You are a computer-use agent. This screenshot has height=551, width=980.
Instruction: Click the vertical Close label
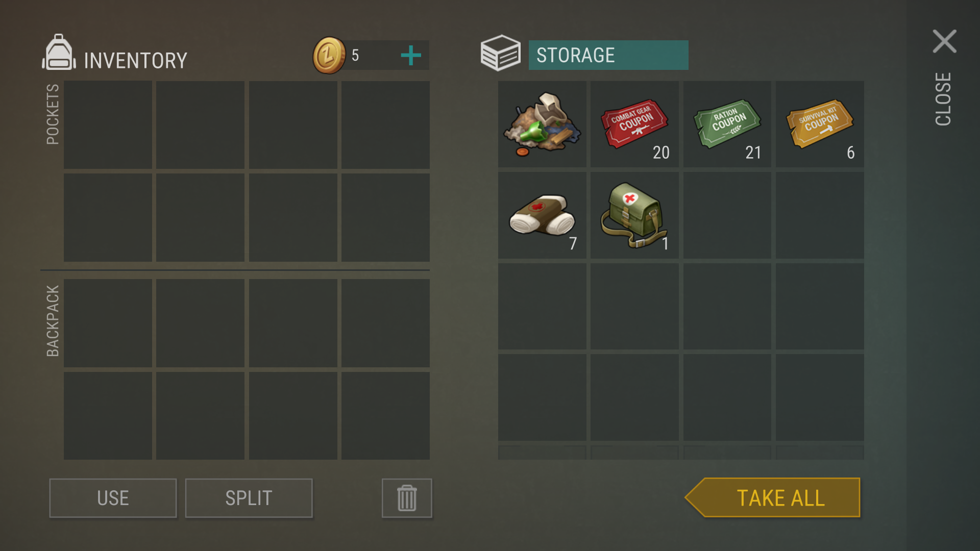pyautogui.click(x=943, y=99)
